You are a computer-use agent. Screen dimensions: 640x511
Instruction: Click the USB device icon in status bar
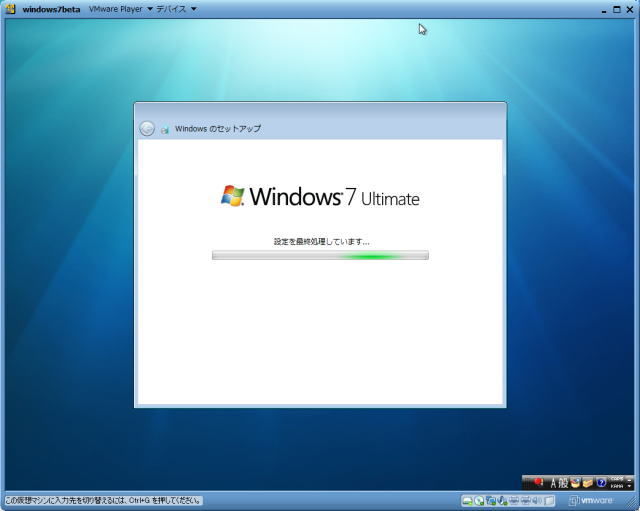(502, 500)
